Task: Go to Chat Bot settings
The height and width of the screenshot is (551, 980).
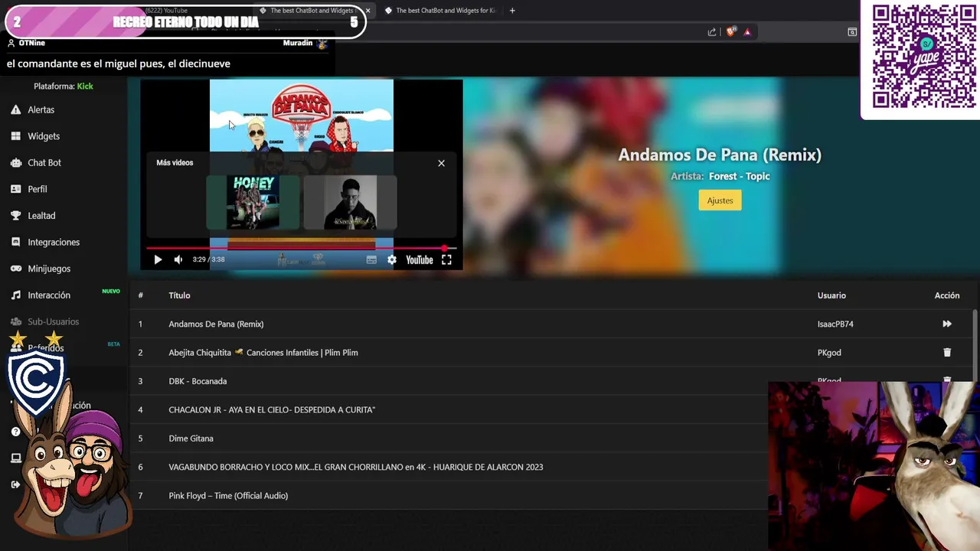Action: coord(44,162)
